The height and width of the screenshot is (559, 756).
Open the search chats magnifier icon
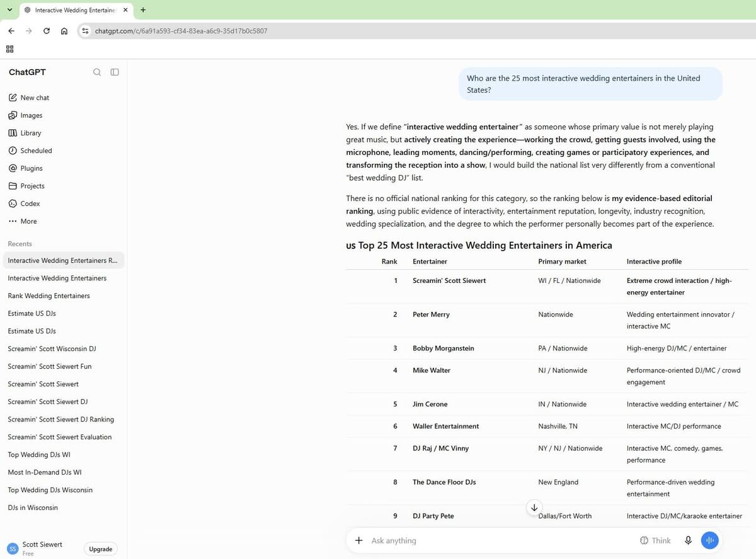coord(97,72)
